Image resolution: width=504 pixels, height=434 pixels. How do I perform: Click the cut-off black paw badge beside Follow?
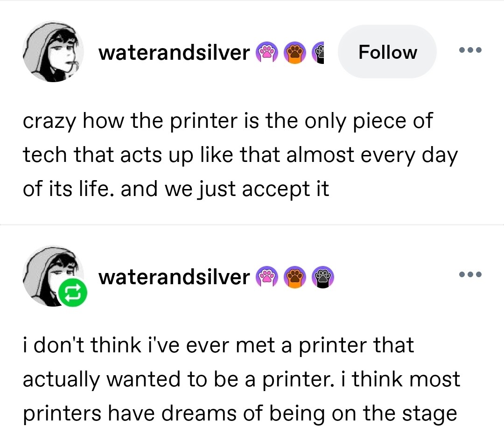pyautogui.click(x=320, y=53)
